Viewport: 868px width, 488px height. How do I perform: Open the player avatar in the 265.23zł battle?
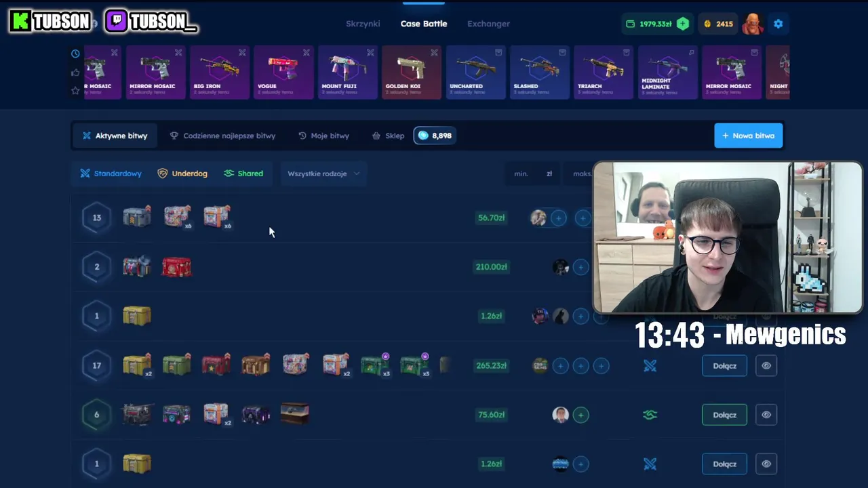(x=540, y=366)
